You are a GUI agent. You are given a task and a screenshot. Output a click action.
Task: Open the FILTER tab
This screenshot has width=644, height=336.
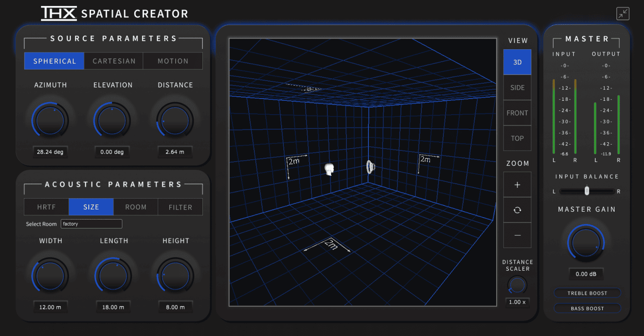click(x=180, y=207)
